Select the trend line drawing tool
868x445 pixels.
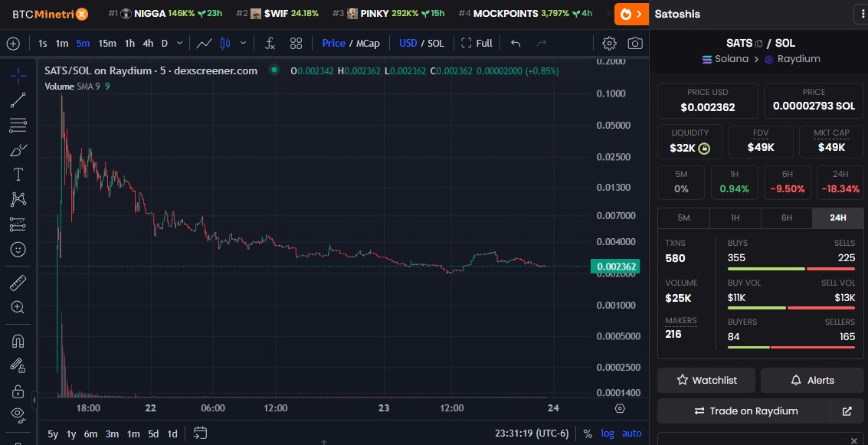pos(18,100)
